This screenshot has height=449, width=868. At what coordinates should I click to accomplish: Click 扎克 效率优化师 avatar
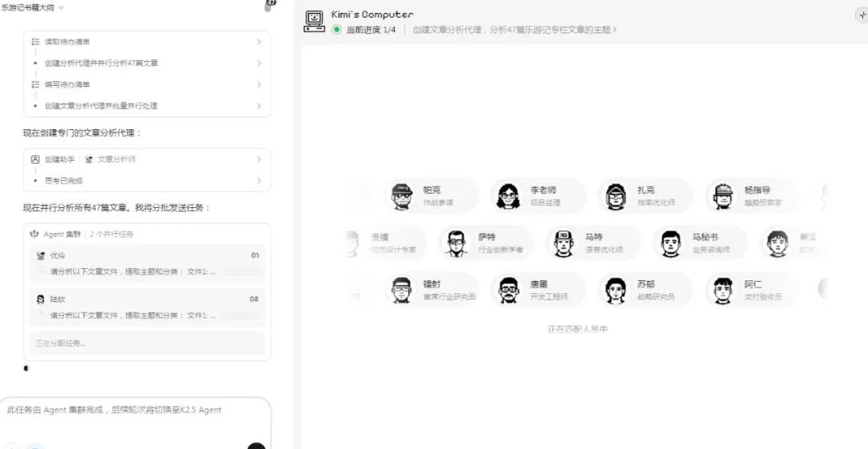(x=616, y=196)
